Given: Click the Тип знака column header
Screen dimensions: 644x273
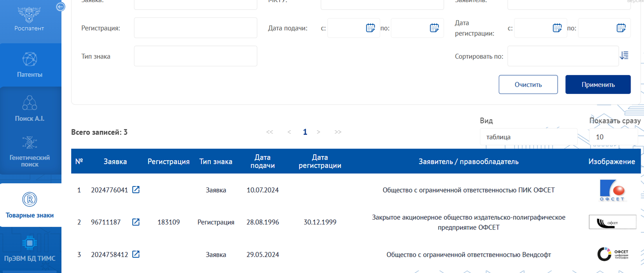Looking at the screenshot, I should coord(216,162).
